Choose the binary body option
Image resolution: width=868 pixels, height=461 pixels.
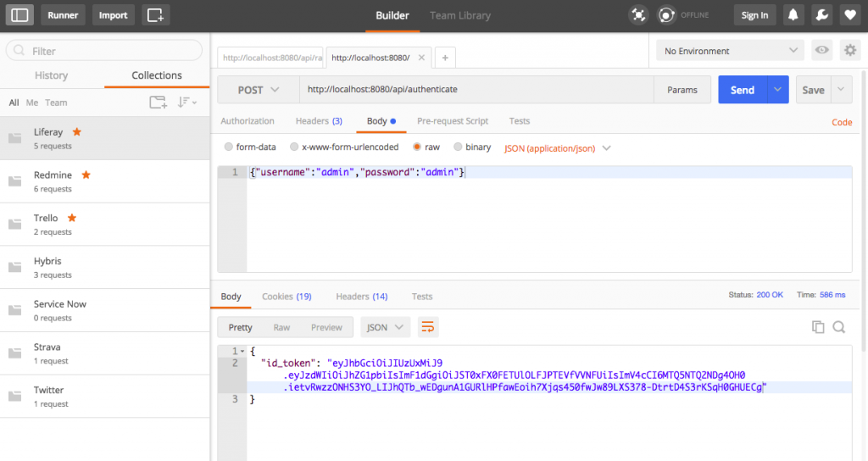[x=459, y=147]
